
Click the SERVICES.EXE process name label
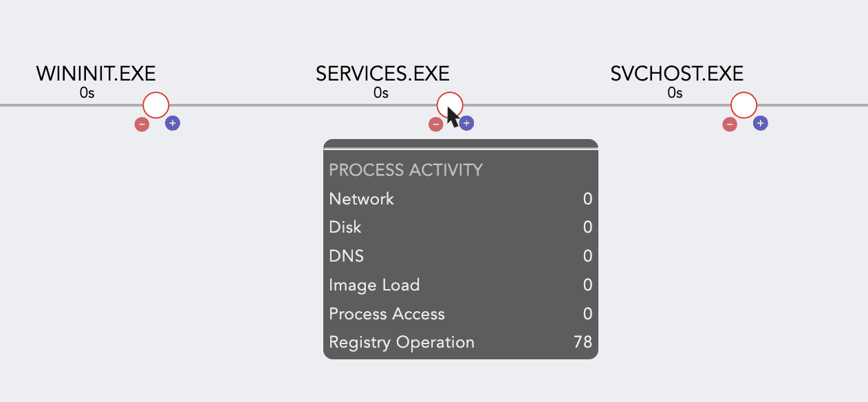point(382,74)
